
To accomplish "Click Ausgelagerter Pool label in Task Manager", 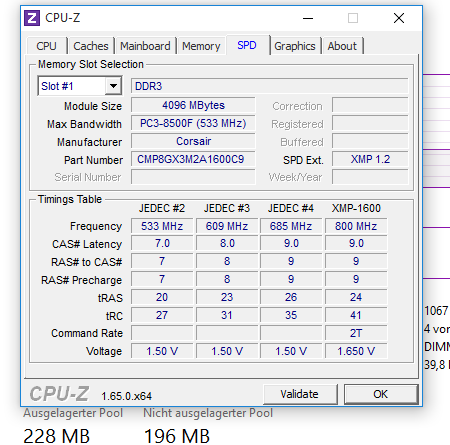I will point(73,413).
